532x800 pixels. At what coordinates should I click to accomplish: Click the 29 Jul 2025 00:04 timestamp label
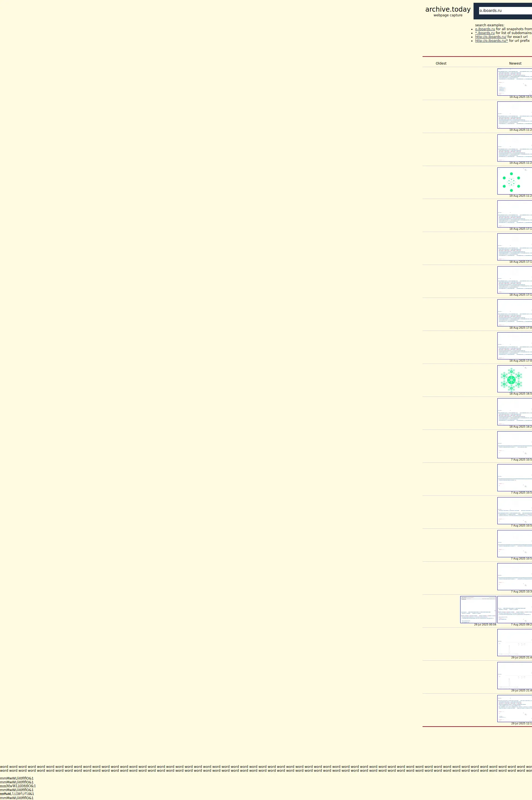tap(485, 625)
